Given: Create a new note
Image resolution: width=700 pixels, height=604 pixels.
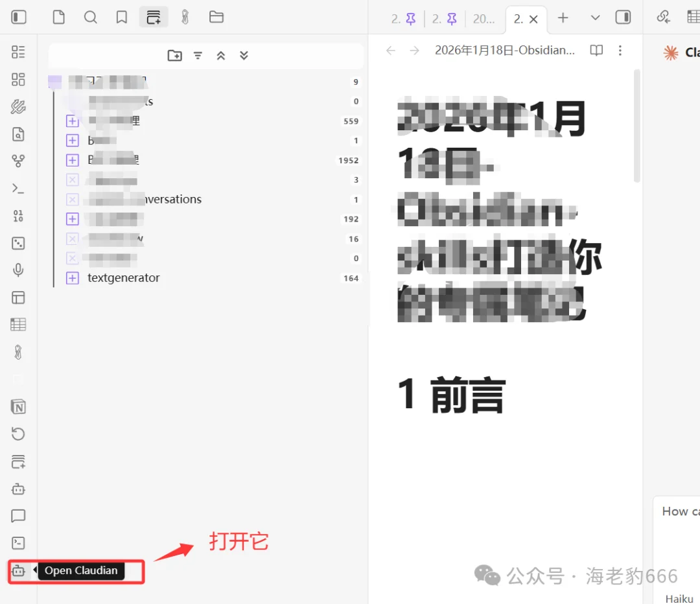Looking at the screenshot, I should (58, 17).
